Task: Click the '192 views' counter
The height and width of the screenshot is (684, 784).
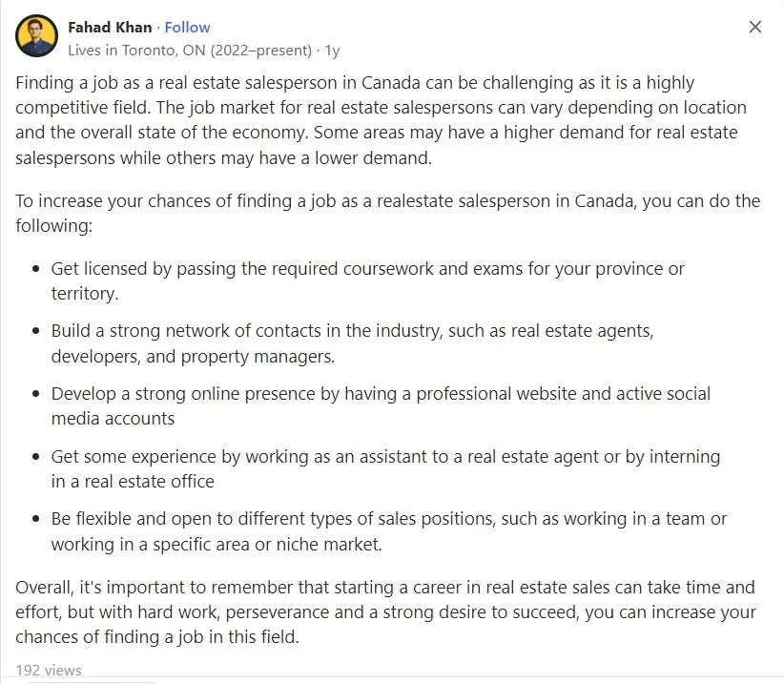Action: tap(49, 670)
